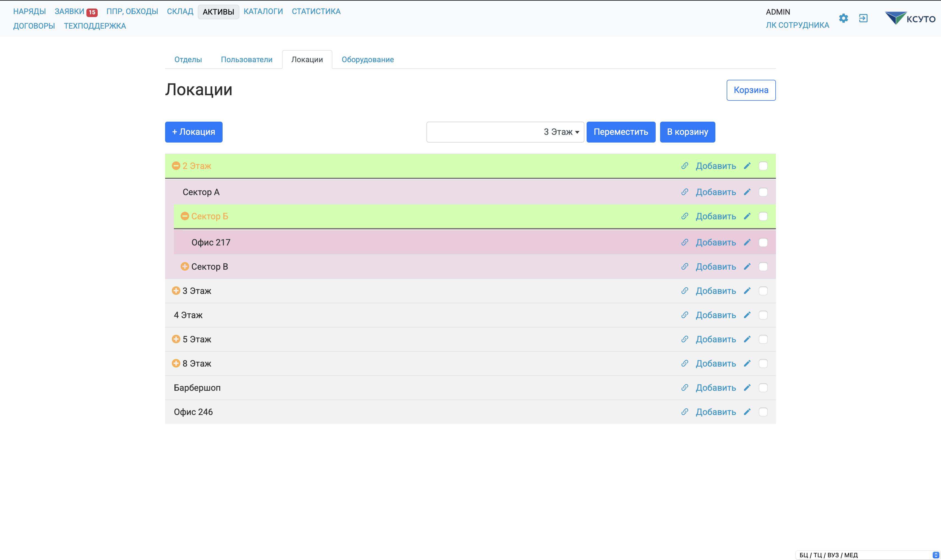Click the КСУТО logo
The width and height of the screenshot is (941, 560).
910,18
